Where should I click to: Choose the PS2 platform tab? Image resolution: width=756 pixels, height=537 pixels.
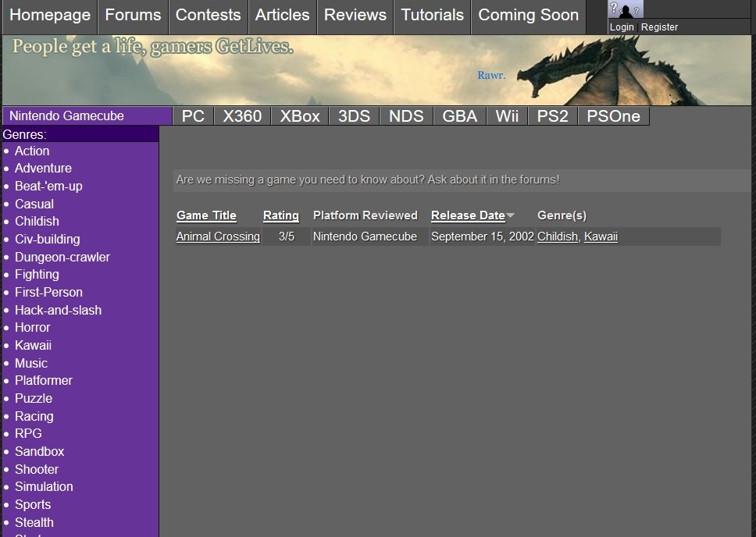[552, 116]
